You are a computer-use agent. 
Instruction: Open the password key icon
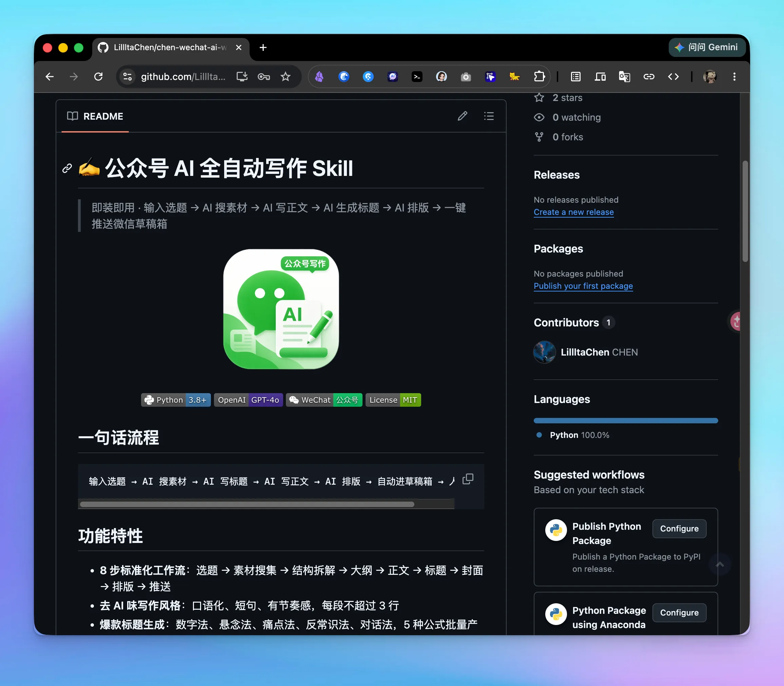coord(263,77)
